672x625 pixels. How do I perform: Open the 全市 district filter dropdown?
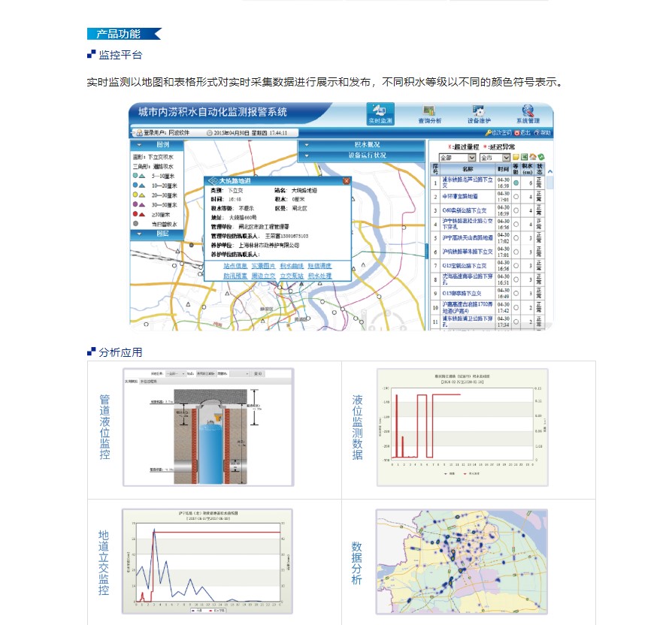[495, 158]
